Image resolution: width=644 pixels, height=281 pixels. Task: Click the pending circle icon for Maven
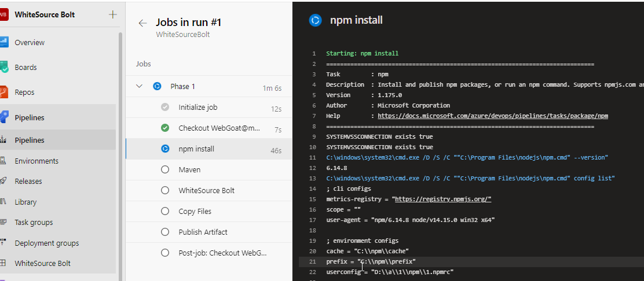click(165, 169)
